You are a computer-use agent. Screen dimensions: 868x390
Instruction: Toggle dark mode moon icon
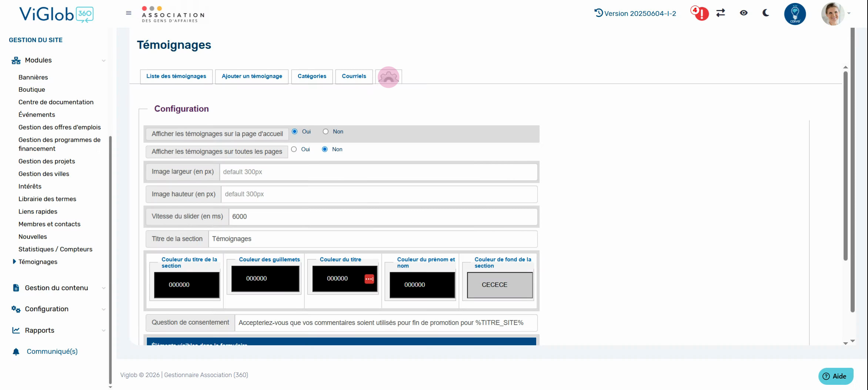pyautogui.click(x=766, y=13)
